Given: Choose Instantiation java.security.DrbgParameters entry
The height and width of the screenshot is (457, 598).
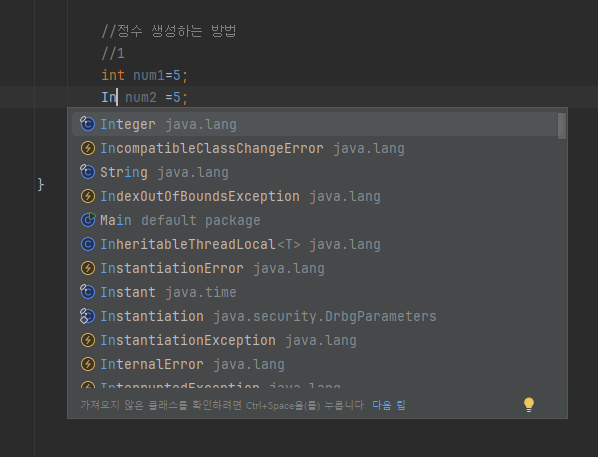Looking at the screenshot, I should (x=315, y=316).
